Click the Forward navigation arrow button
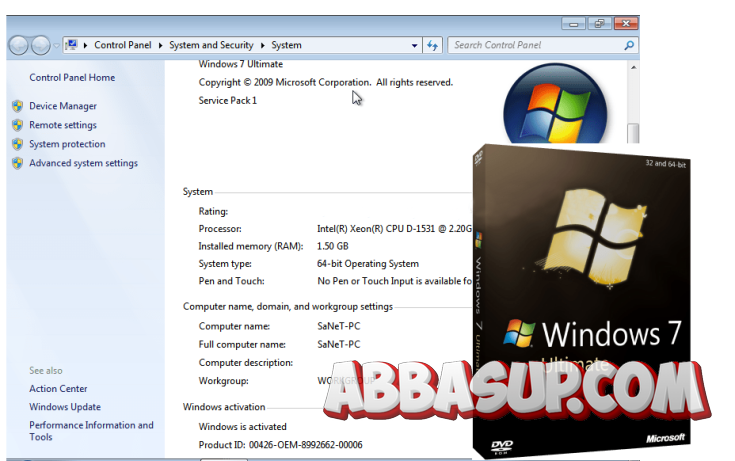The width and height of the screenshot is (735, 461). (x=40, y=45)
